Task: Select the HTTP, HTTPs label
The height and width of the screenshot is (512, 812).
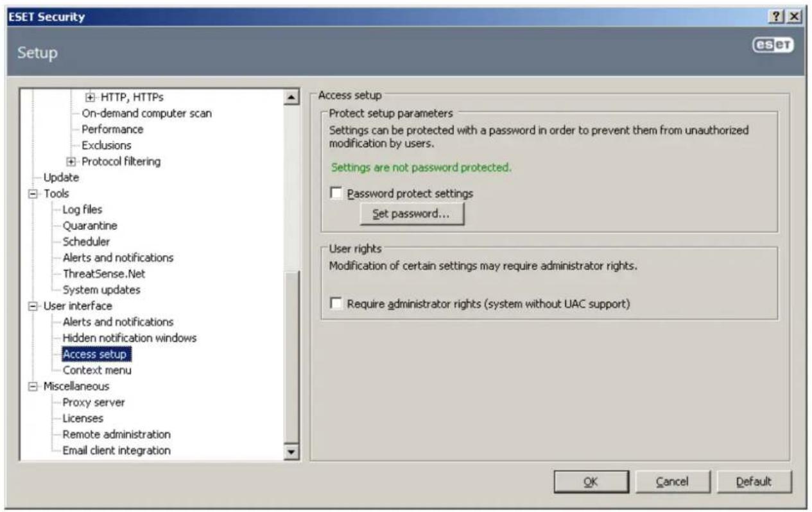Action: [x=132, y=97]
